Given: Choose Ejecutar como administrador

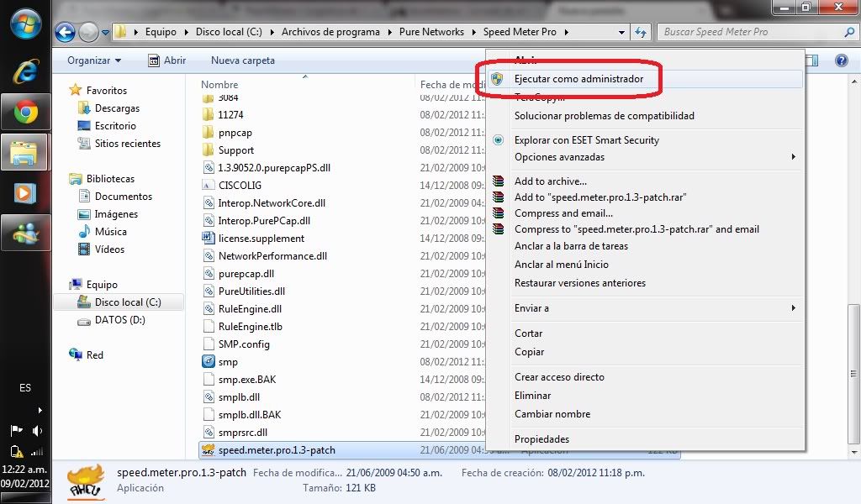Looking at the screenshot, I should (x=645, y=79).
